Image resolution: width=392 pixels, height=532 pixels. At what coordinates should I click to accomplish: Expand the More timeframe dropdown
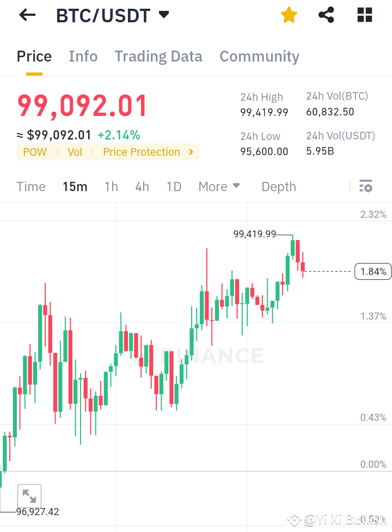pos(219,186)
